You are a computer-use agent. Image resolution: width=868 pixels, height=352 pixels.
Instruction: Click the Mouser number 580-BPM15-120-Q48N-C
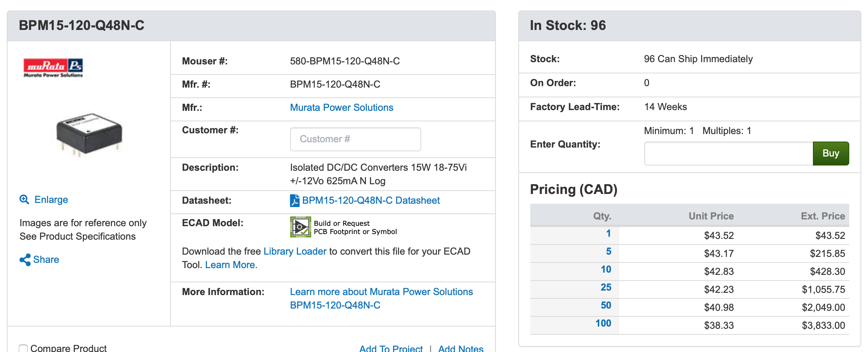[x=345, y=61]
